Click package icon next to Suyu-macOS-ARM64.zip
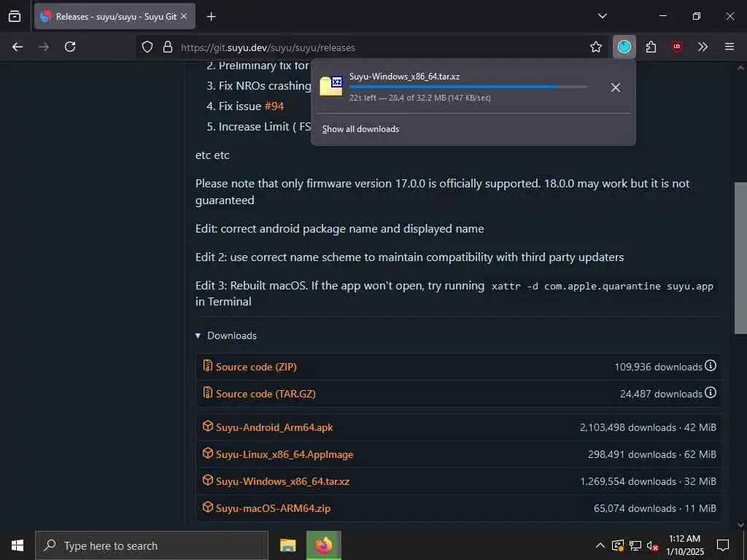Viewport: 747px width, 560px height. 208,507
